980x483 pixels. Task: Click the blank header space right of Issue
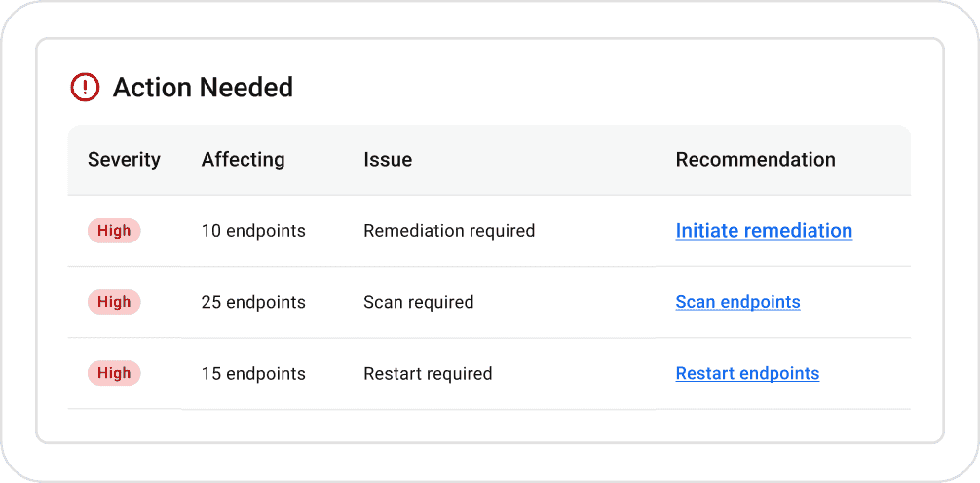pyautogui.click(x=544, y=160)
